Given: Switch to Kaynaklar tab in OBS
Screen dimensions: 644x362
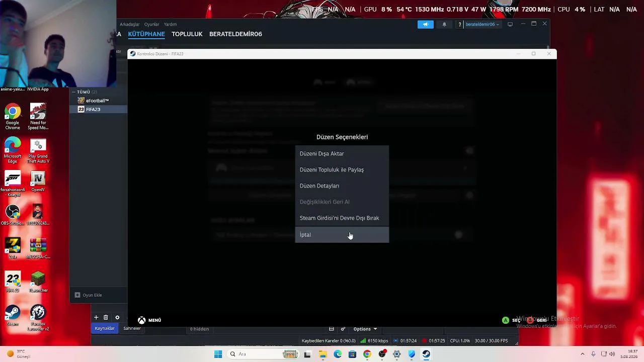Looking at the screenshot, I should 105,328.
